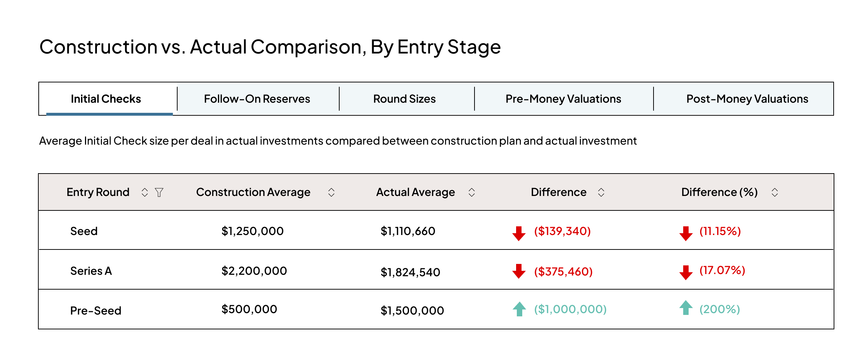
Task: Click the Difference column sort arrows
Action: point(601,192)
